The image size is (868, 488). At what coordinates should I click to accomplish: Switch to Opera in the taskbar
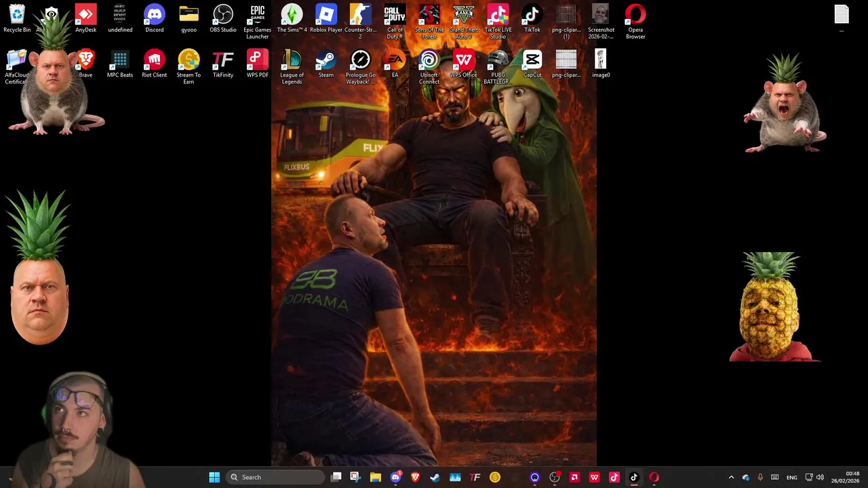pyautogui.click(x=654, y=477)
